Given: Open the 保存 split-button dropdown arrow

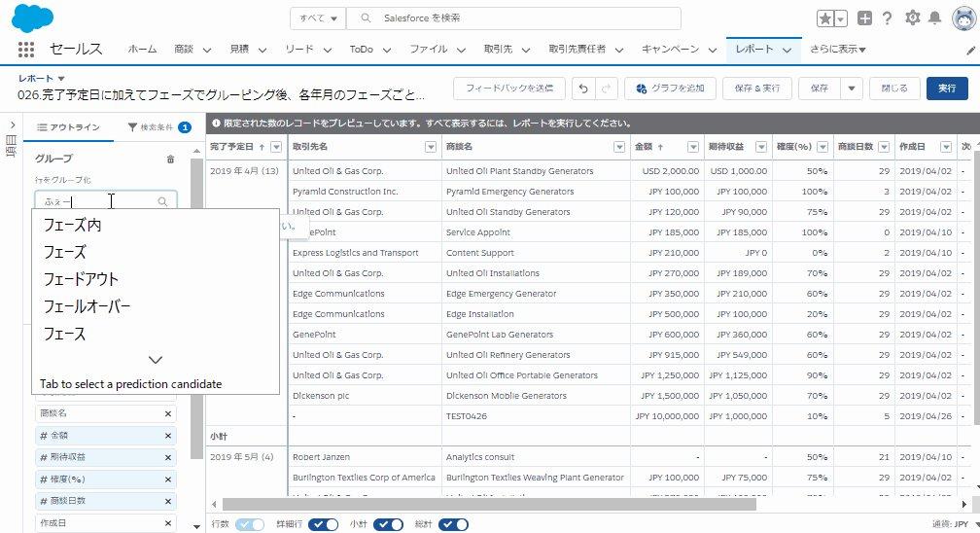Looking at the screenshot, I should click(x=852, y=89).
